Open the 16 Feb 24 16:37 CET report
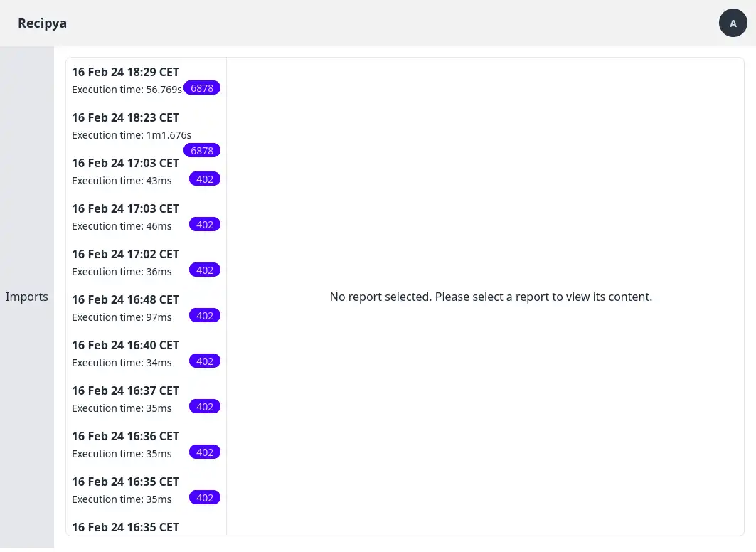The image size is (756, 552). tap(146, 400)
